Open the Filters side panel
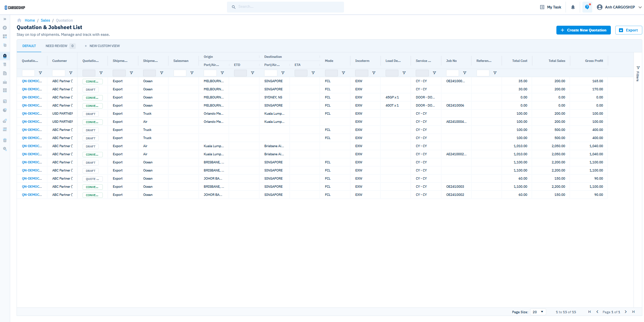This screenshot has height=322, width=644. [x=638, y=74]
